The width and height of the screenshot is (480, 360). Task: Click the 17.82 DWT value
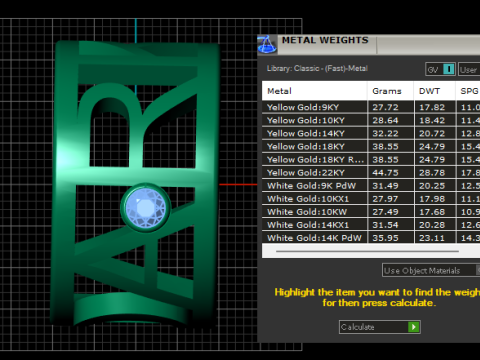(x=432, y=107)
